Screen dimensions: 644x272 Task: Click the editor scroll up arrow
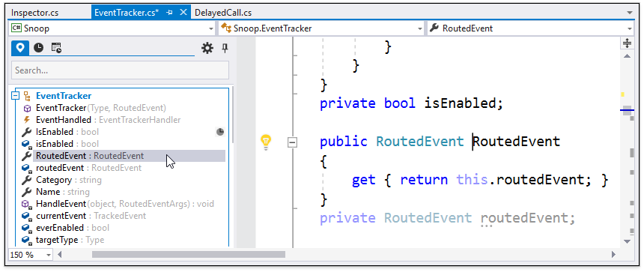pos(627,56)
